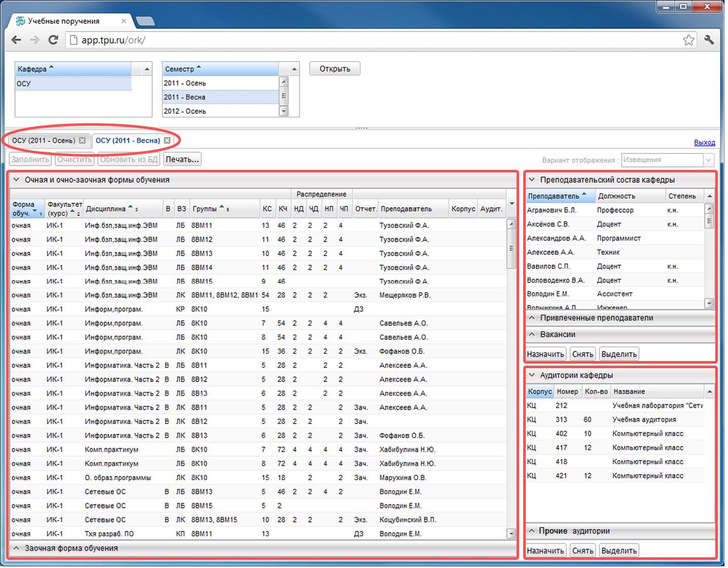Select auditorium 421 Компьютерный класс row
Screen dimensions: 728x568
tap(615, 476)
